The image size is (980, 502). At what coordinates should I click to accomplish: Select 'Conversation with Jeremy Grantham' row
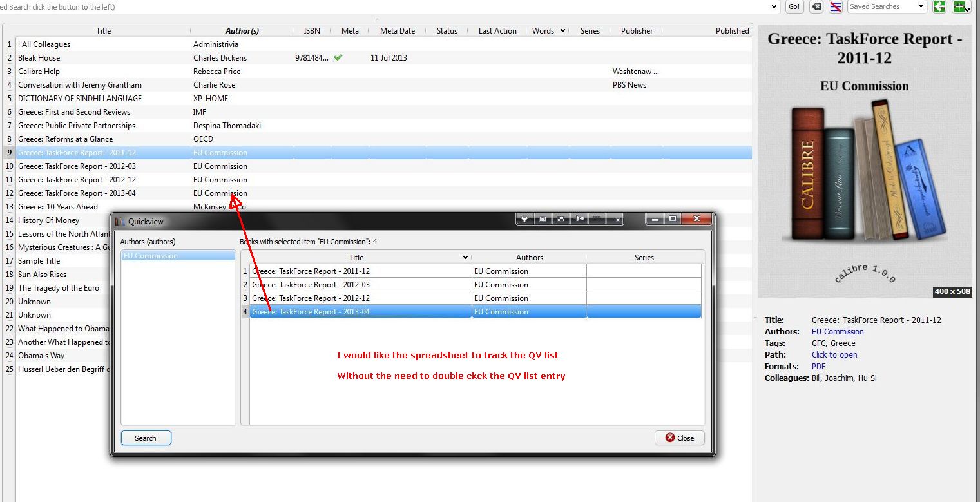click(384, 85)
